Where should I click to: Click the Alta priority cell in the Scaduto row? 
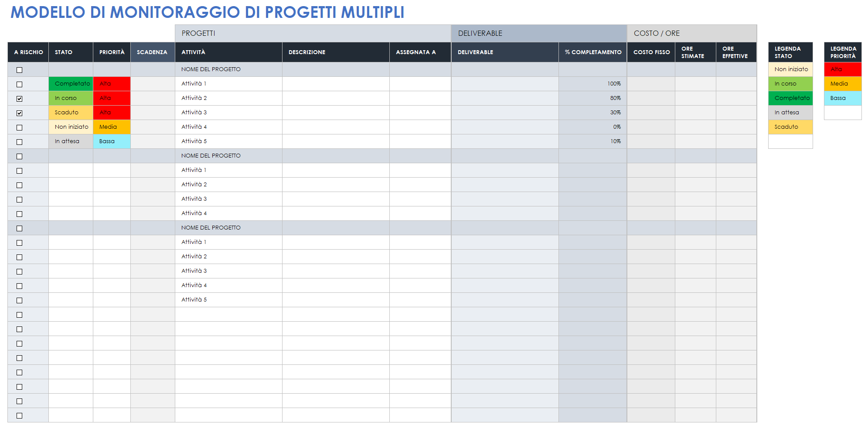112,113
